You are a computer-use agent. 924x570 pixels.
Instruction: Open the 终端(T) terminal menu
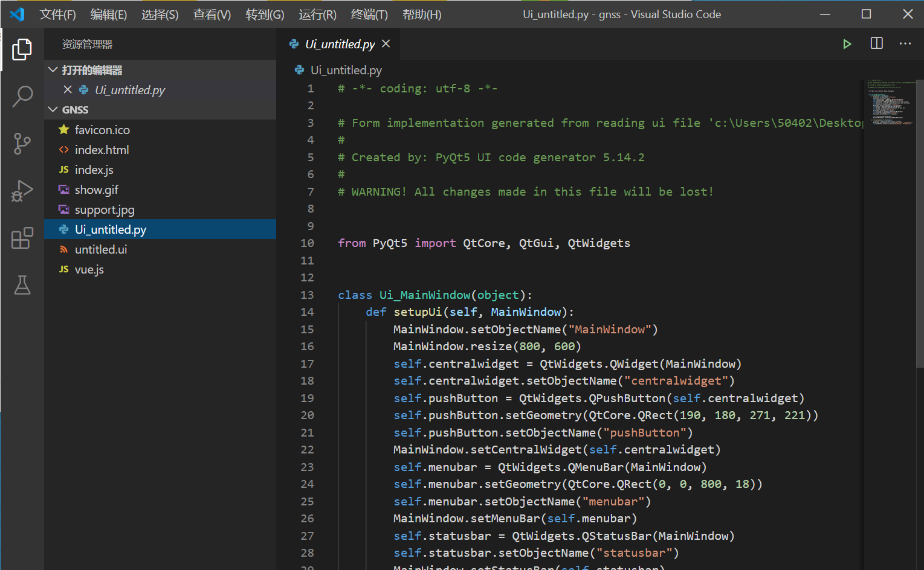369,14
